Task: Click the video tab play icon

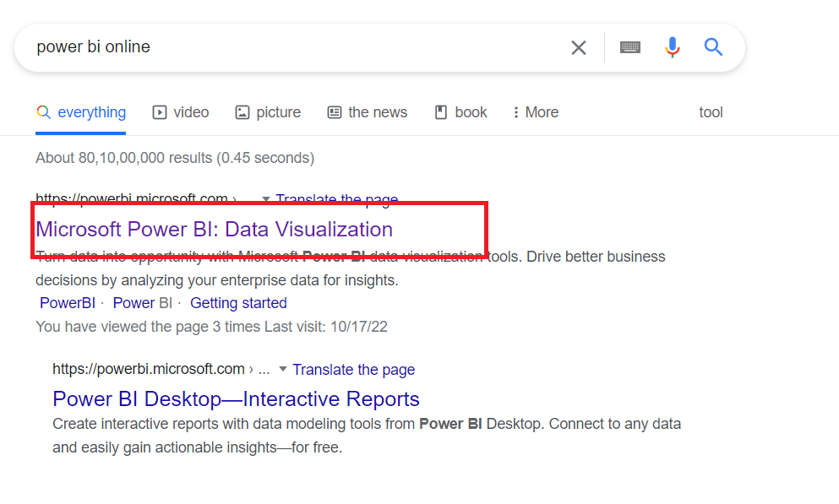Action: point(160,112)
